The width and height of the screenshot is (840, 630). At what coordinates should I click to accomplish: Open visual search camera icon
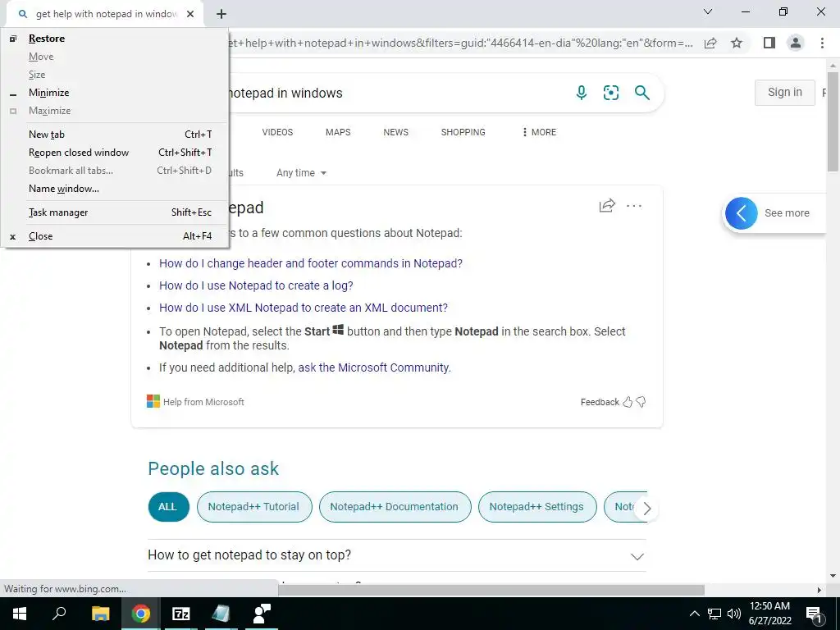[610, 93]
